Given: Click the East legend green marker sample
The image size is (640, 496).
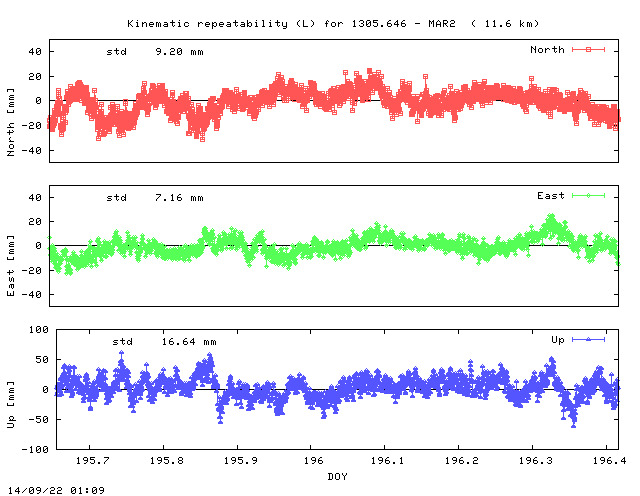Looking at the screenshot, I should pos(588,196).
